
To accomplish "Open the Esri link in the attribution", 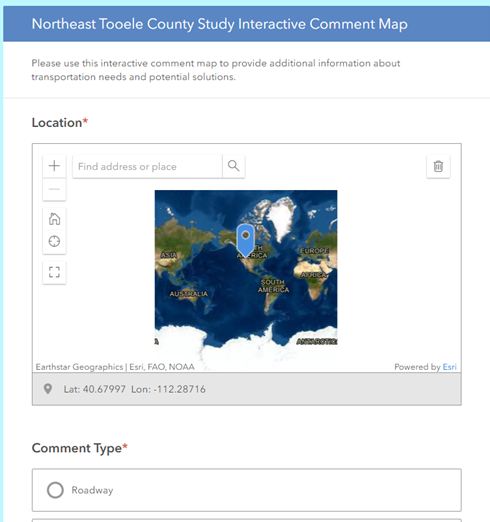I will [449, 367].
